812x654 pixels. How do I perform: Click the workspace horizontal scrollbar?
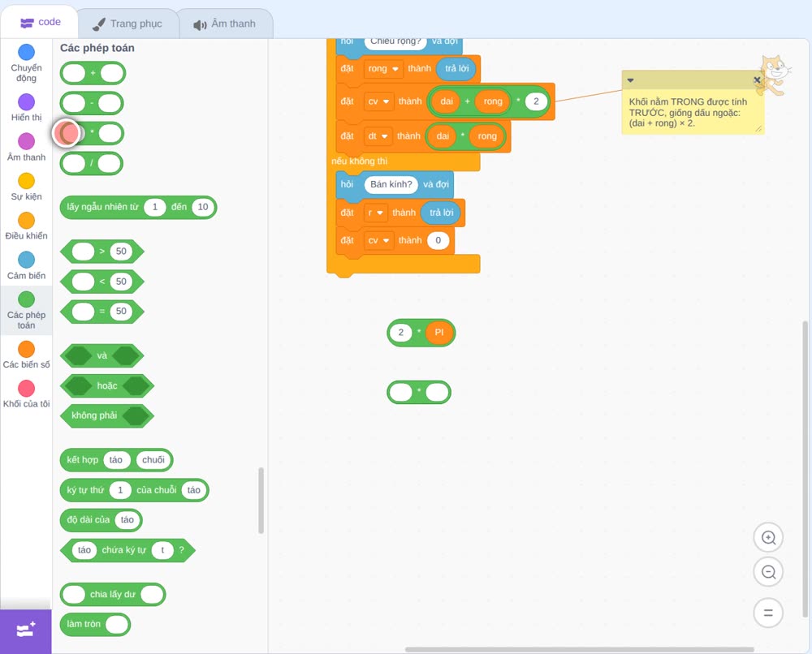coord(579,649)
